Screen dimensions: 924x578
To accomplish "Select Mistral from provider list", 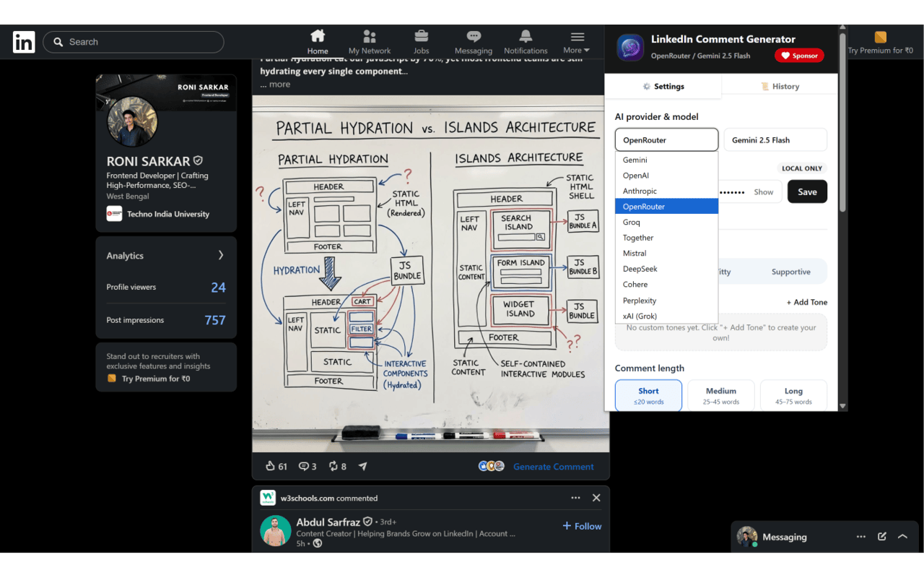I will coord(666,254).
